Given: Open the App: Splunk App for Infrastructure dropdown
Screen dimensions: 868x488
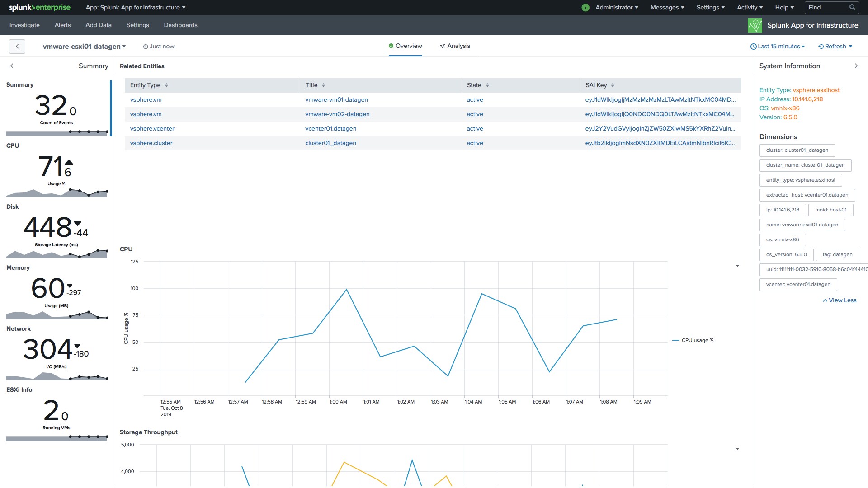Looking at the screenshot, I should pyautogui.click(x=136, y=7).
